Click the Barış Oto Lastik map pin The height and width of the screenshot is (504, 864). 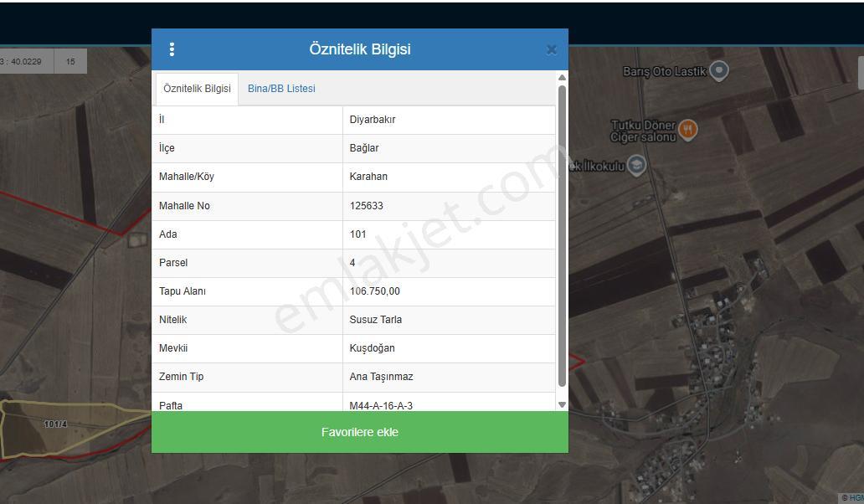pos(719,70)
